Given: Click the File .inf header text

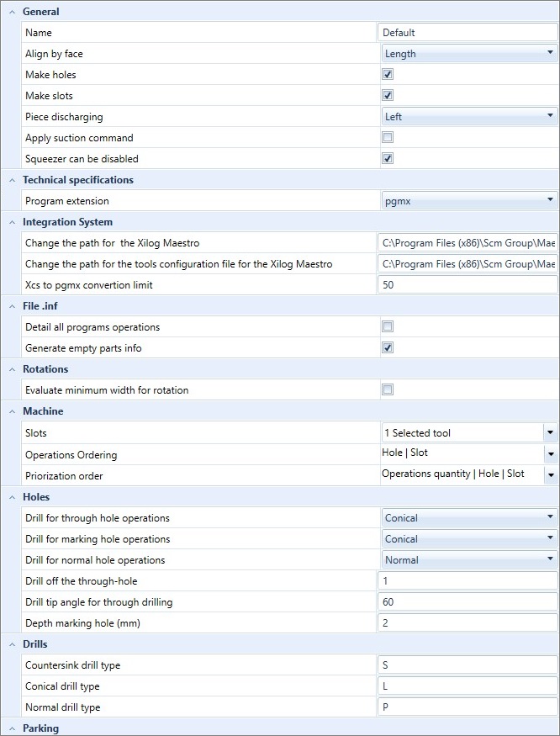Looking at the screenshot, I should (40, 306).
